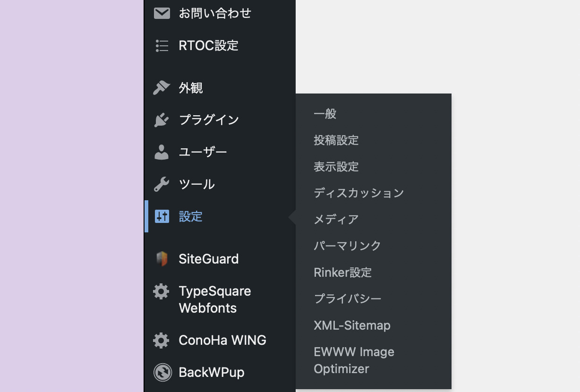This screenshot has height=392, width=580.
Task: Click the sliders icon for 設定
Action: pyautogui.click(x=162, y=216)
